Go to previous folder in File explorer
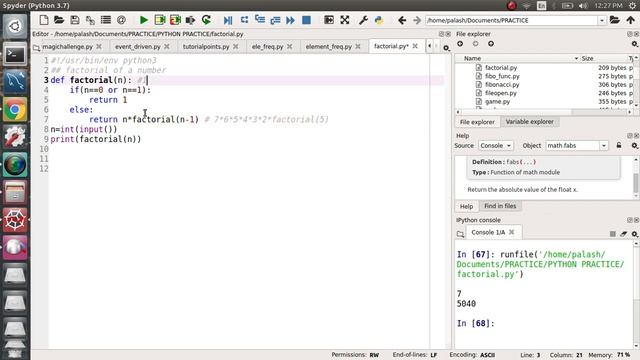The image size is (640, 360). [x=460, y=44]
